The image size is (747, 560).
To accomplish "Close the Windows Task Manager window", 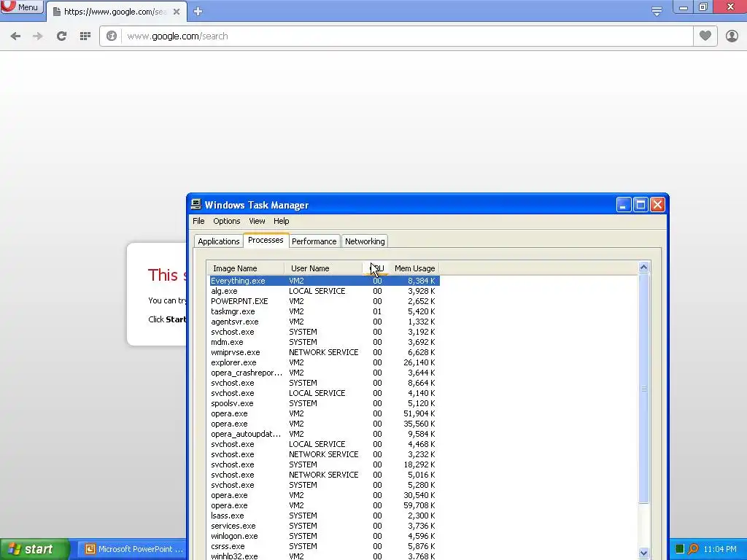I will pos(658,205).
